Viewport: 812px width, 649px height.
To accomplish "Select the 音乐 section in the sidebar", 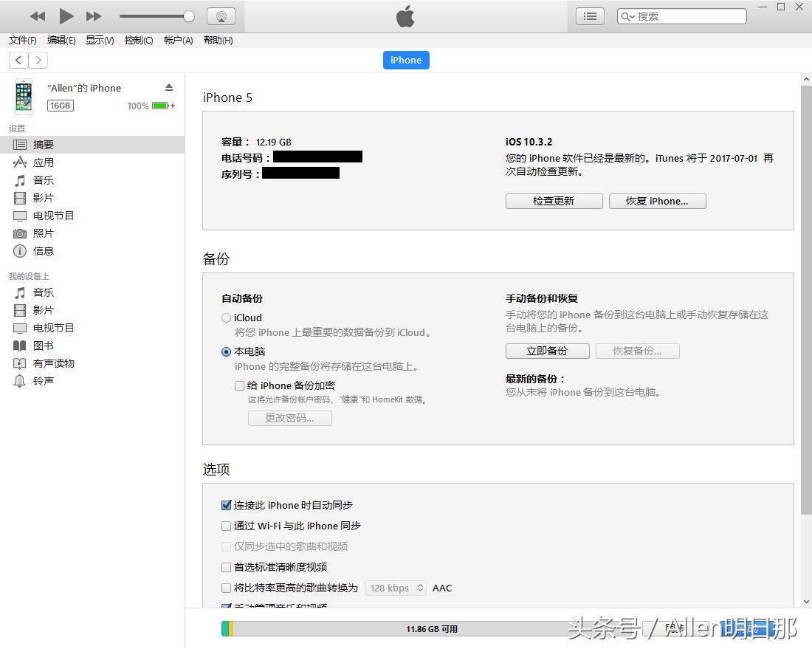I will point(43,179).
